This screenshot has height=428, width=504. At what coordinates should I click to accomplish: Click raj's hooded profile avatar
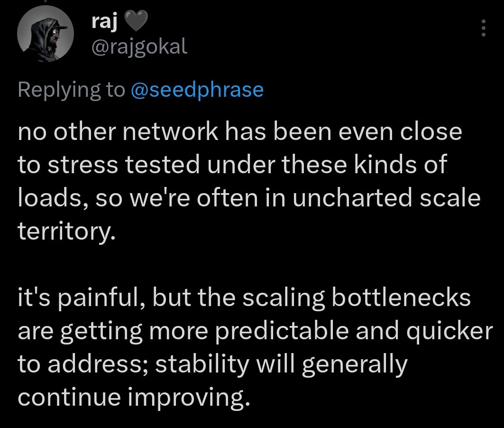46,33
